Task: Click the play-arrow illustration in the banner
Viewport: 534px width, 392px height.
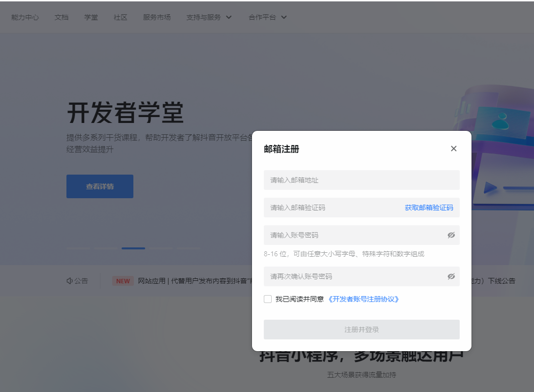Action: pyautogui.click(x=490, y=188)
